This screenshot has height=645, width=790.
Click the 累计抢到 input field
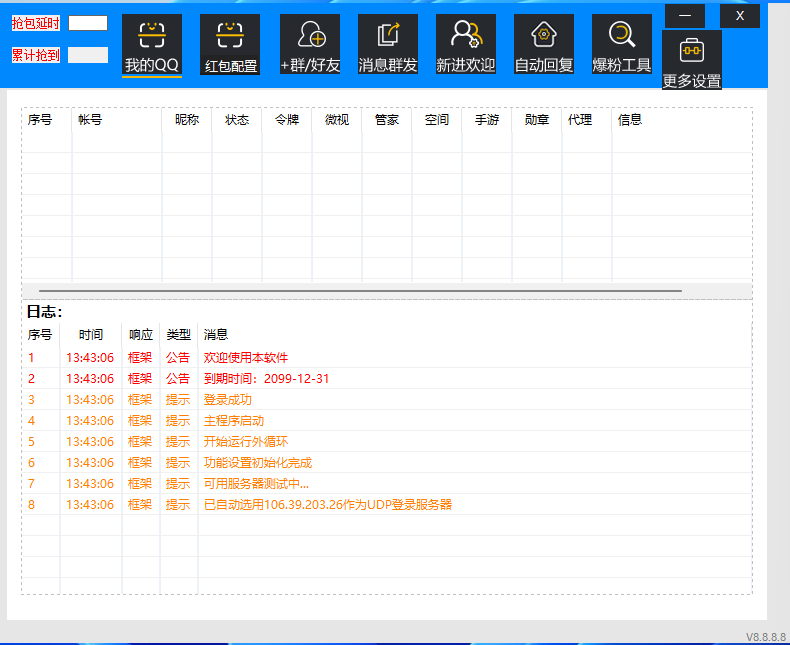tap(88, 55)
